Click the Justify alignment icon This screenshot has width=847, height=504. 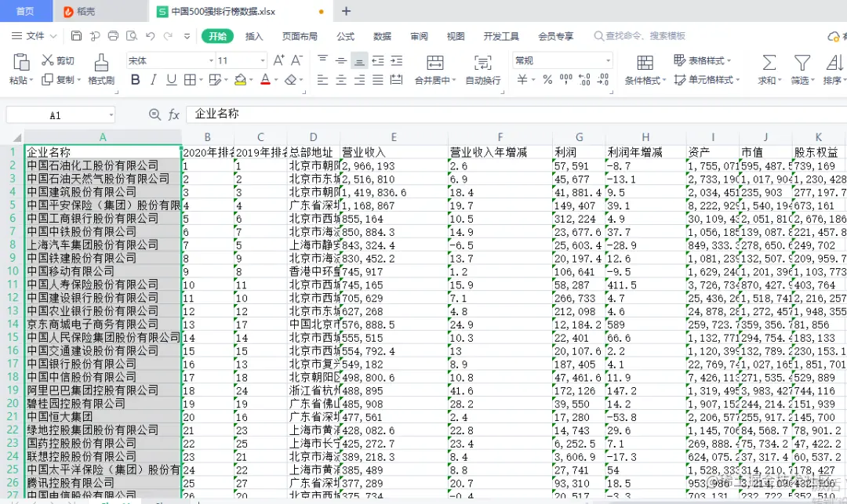pos(378,80)
